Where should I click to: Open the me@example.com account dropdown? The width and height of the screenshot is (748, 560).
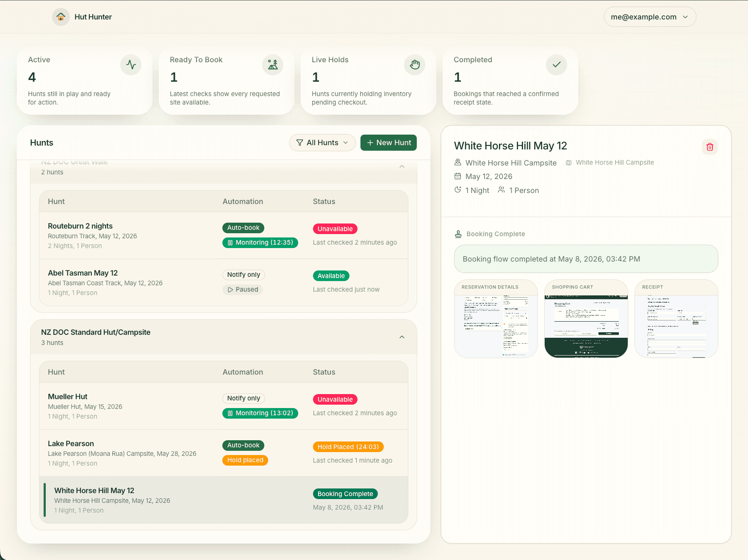[x=650, y=17]
